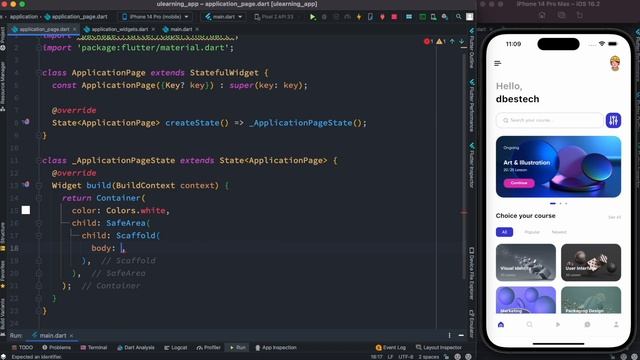Screen dimensions: 640x360
Task: Tap the User Interface course card
Action: (591, 262)
